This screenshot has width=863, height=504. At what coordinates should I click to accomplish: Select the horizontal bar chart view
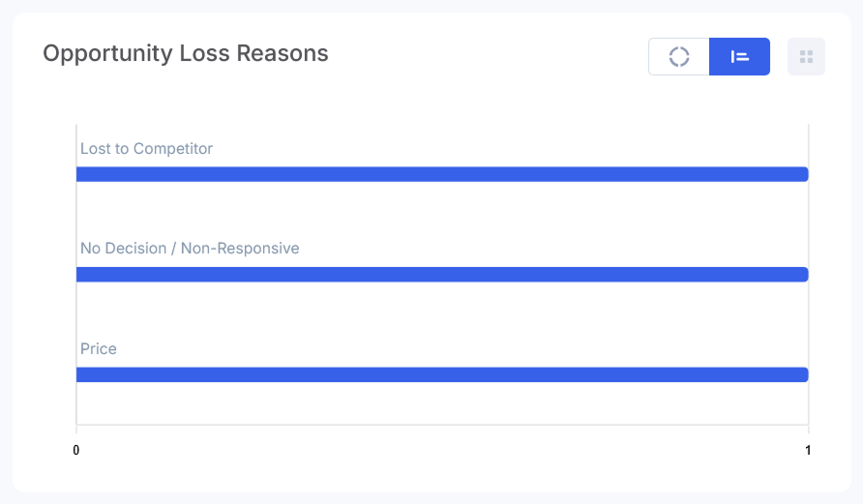(740, 56)
